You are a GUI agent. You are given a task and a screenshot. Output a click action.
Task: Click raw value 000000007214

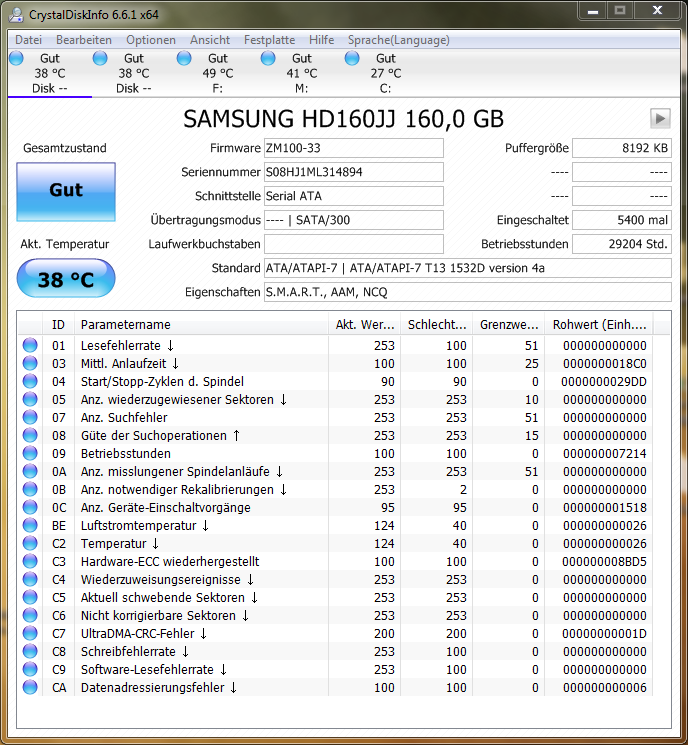click(604, 453)
